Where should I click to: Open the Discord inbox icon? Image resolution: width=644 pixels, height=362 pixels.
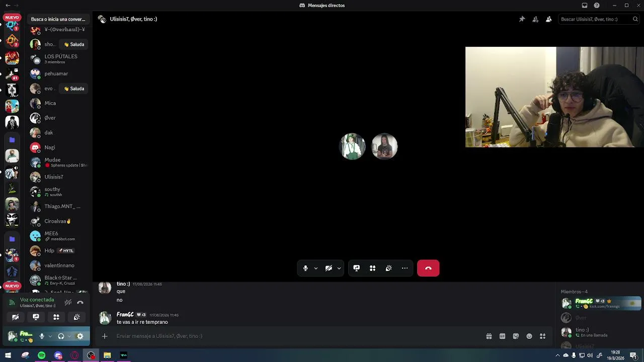[585, 6]
